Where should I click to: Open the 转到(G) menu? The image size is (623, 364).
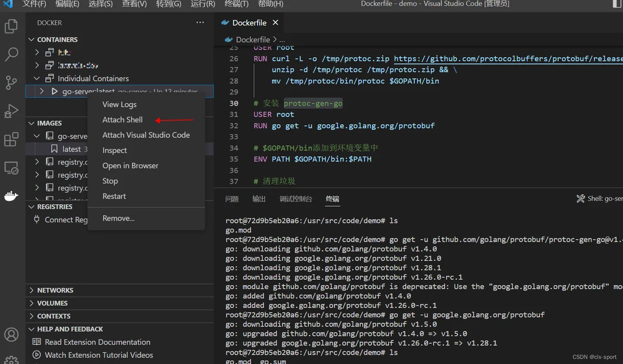tap(169, 4)
